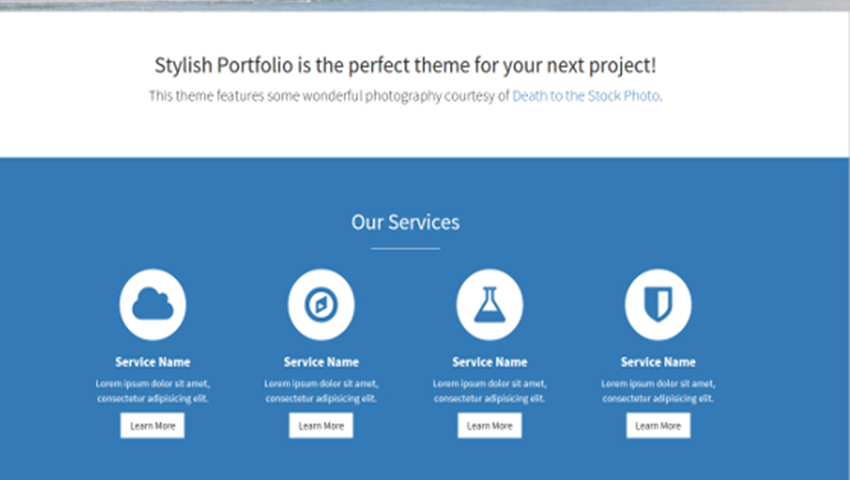Click Lorem ipsum description under flask service
The image size is (850, 480).
click(490, 391)
